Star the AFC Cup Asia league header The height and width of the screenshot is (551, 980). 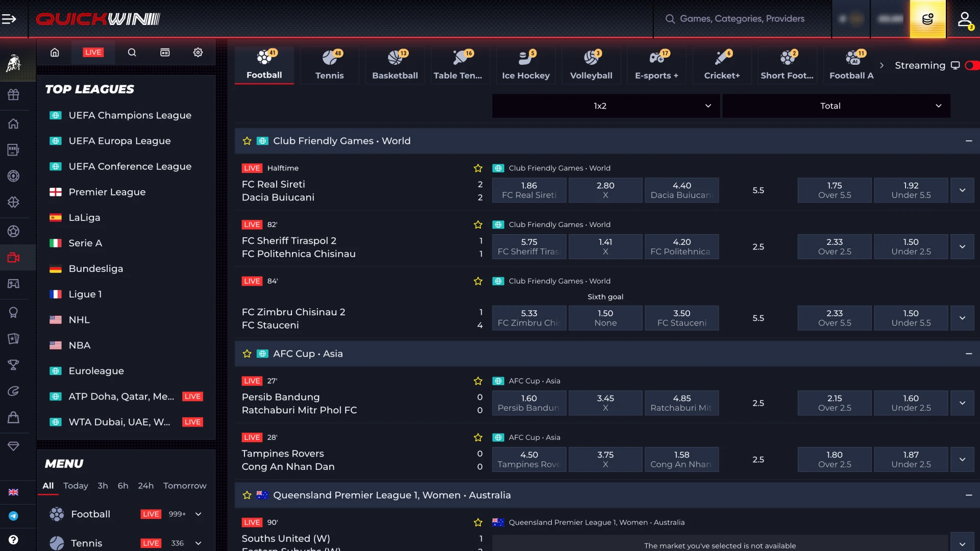point(247,354)
